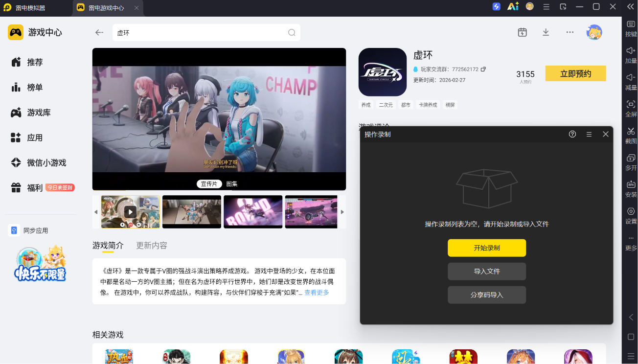
Task: Click the 二次元 tag
Action: click(386, 105)
